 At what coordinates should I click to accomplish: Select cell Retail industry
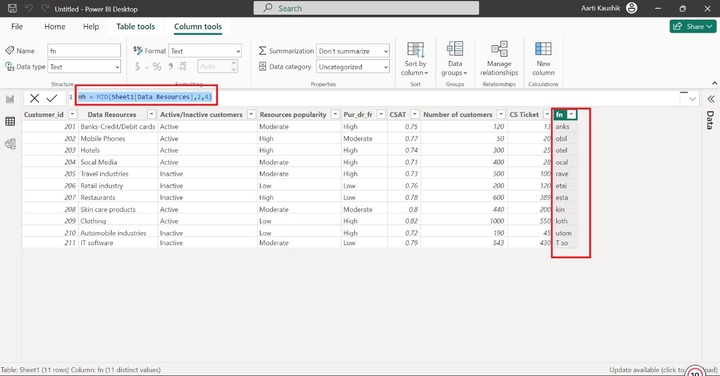click(118, 185)
